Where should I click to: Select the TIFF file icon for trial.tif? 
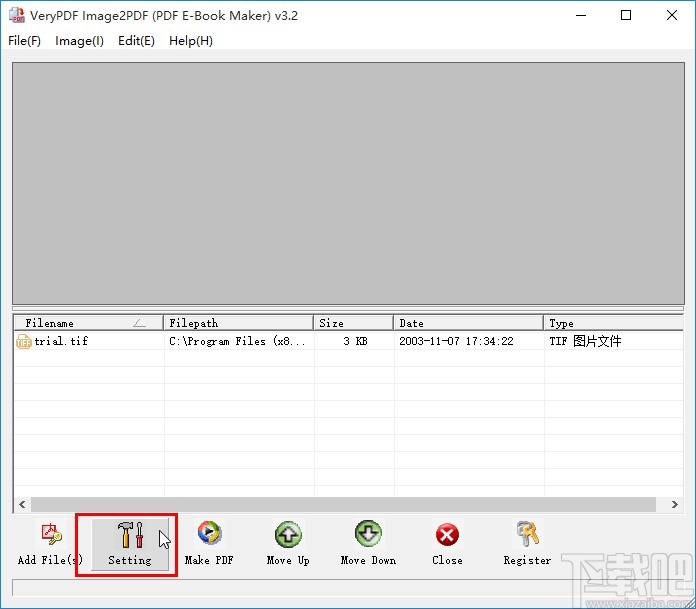pyautogui.click(x=24, y=341)
